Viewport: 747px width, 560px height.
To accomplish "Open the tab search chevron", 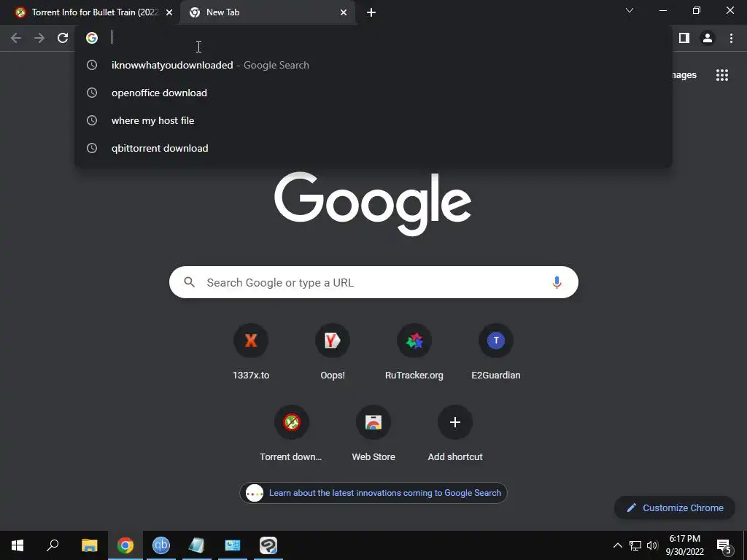I will (630, 10).
